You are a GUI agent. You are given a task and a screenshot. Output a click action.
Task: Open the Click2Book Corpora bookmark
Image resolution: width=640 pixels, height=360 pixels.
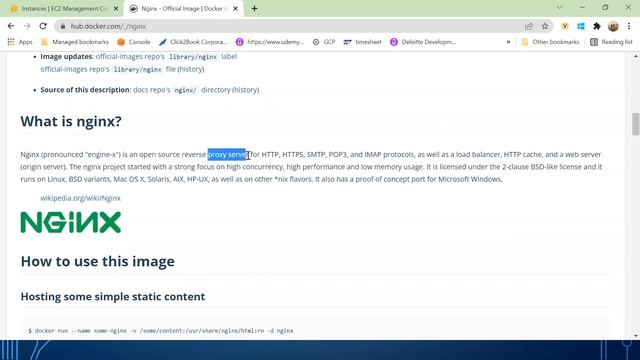193,42
